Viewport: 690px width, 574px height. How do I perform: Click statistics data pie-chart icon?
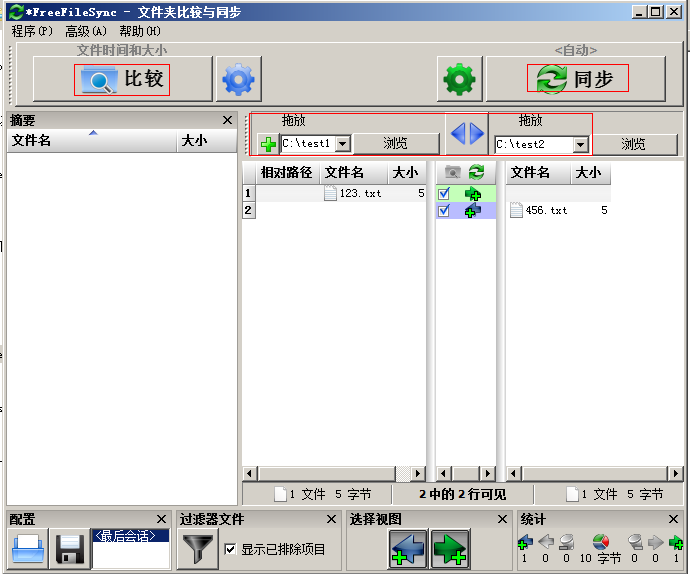601,542
